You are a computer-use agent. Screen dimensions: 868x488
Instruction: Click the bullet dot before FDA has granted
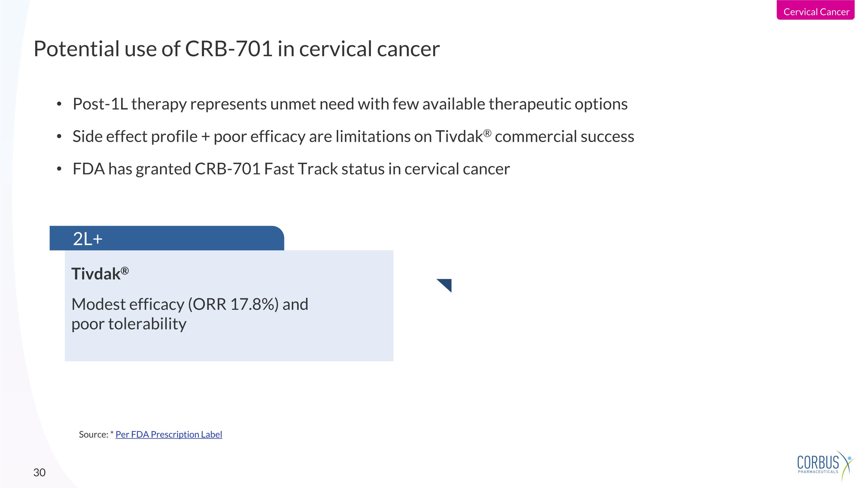59,169
